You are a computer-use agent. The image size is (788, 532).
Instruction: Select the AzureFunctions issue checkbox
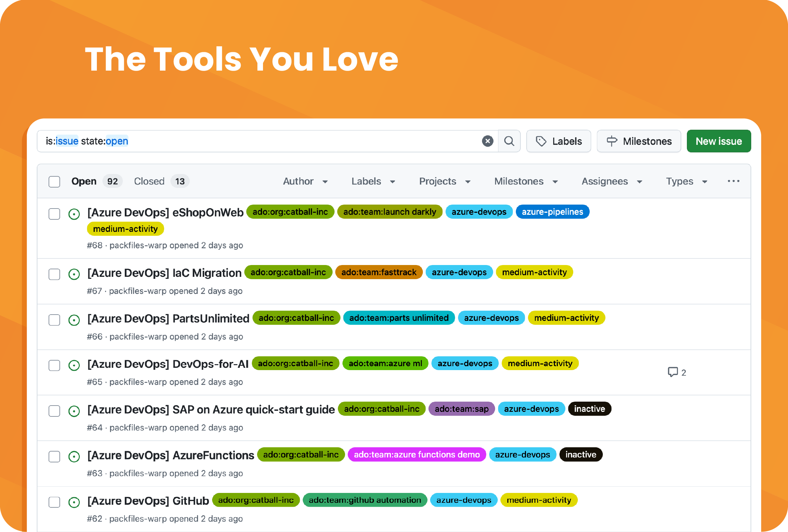pyautogui.click(x=54, y=456)
